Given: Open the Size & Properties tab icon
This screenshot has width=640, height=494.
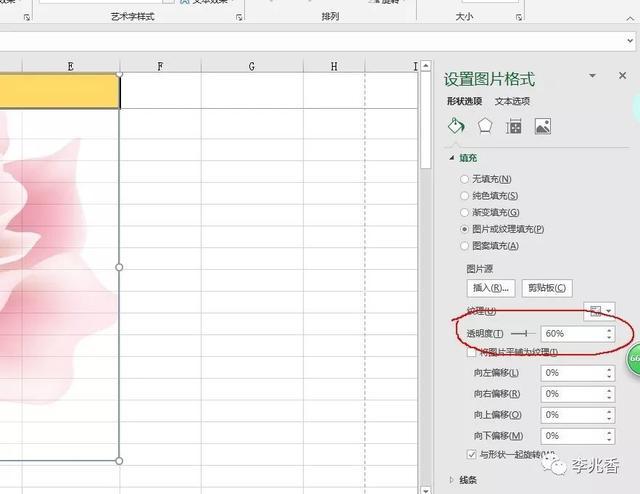Looking at the screenshot, I should 513,127.
